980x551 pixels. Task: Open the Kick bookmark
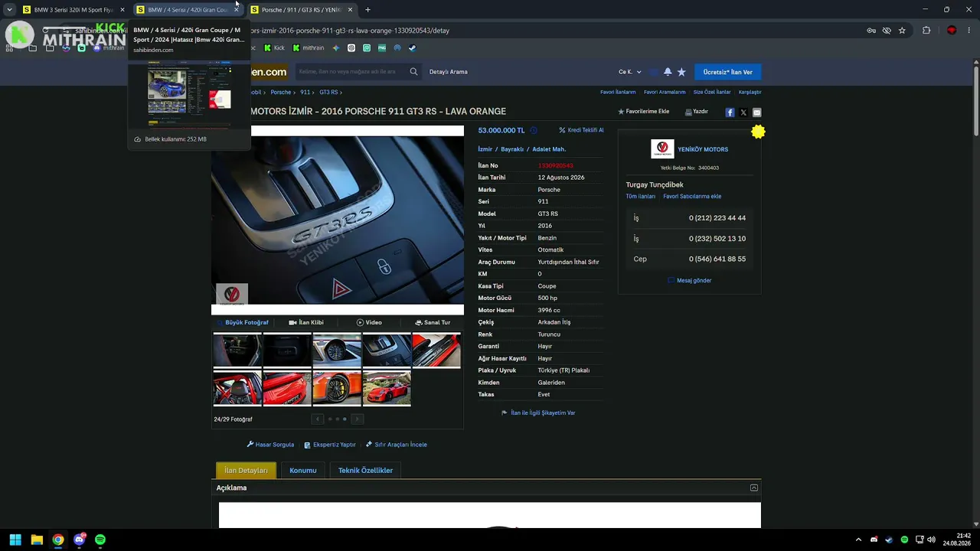point(274,47)
